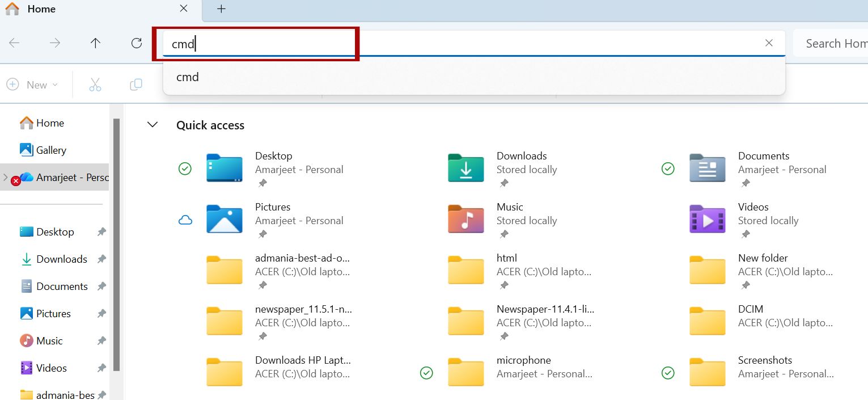Expand the Amarjeet - Personal OneDrive tree
The height and width of the screenshot is (400, 868).
point(5,177)
